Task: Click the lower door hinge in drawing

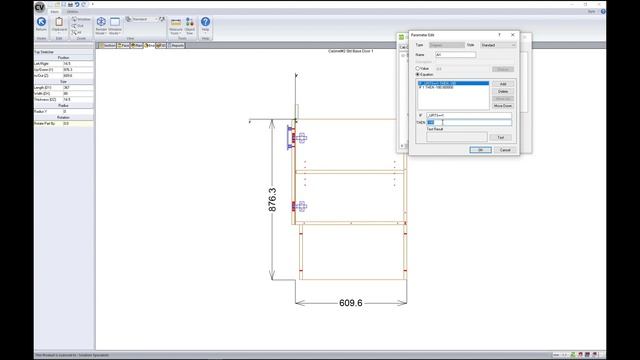Action: (x=299, y=206)
